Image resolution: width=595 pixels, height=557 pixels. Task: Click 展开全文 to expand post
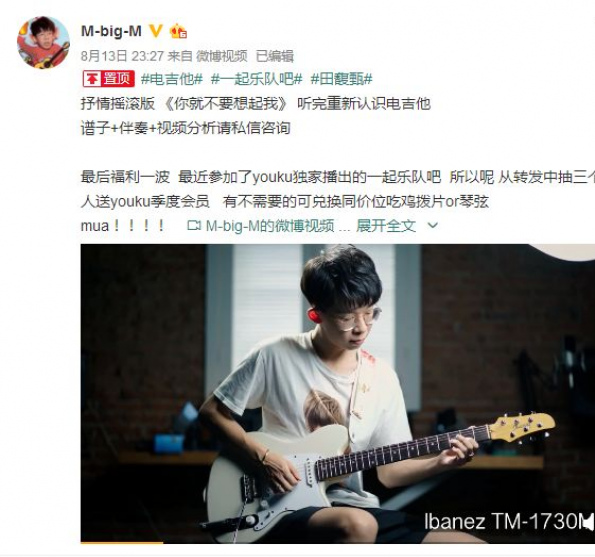(386, 226)
